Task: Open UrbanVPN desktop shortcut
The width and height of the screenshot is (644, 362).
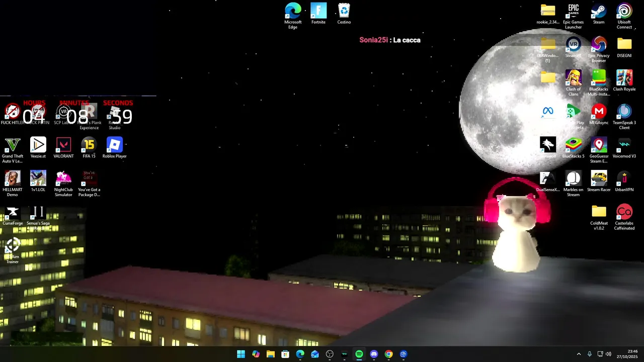Action: point(624,182)
